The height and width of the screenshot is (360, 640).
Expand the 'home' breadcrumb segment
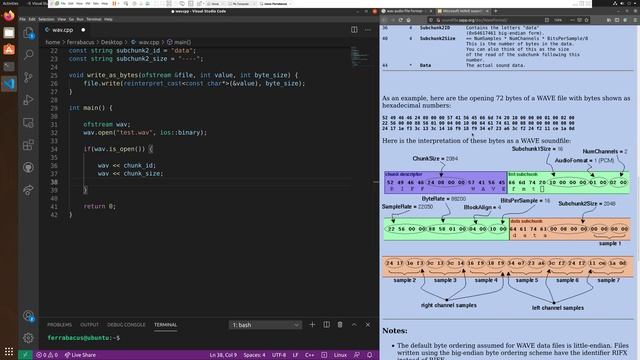(x=53, y=42)
